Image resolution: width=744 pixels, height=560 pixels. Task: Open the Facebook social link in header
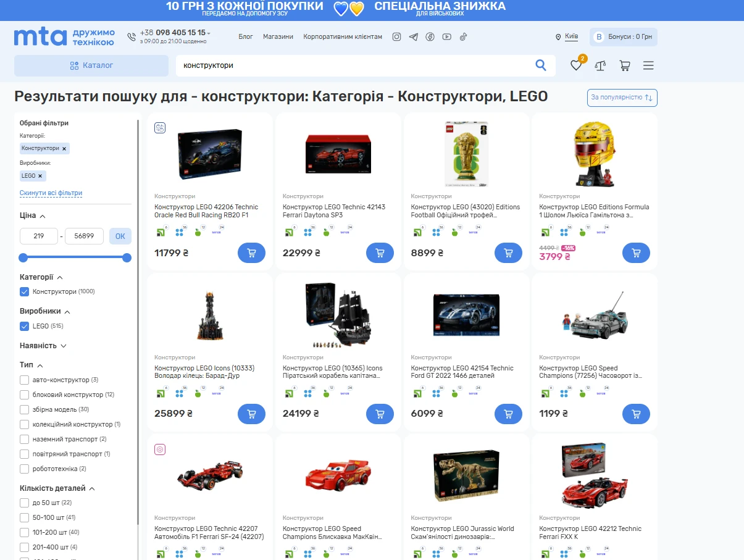coord(430,37)
